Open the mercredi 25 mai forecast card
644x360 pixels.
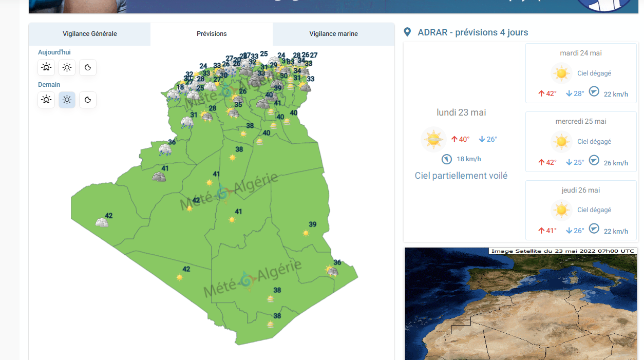(581, 142)
